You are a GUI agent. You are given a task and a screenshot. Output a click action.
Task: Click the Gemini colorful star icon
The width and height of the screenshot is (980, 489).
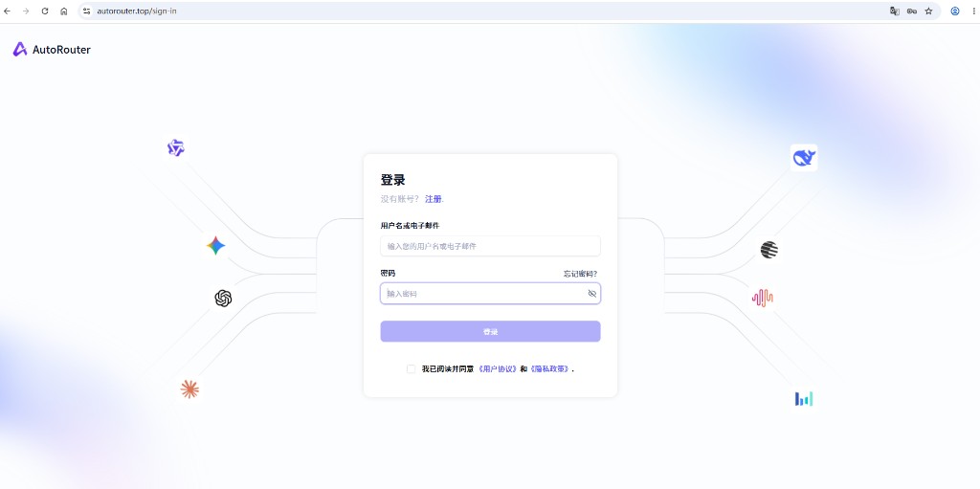pos(215,246)
